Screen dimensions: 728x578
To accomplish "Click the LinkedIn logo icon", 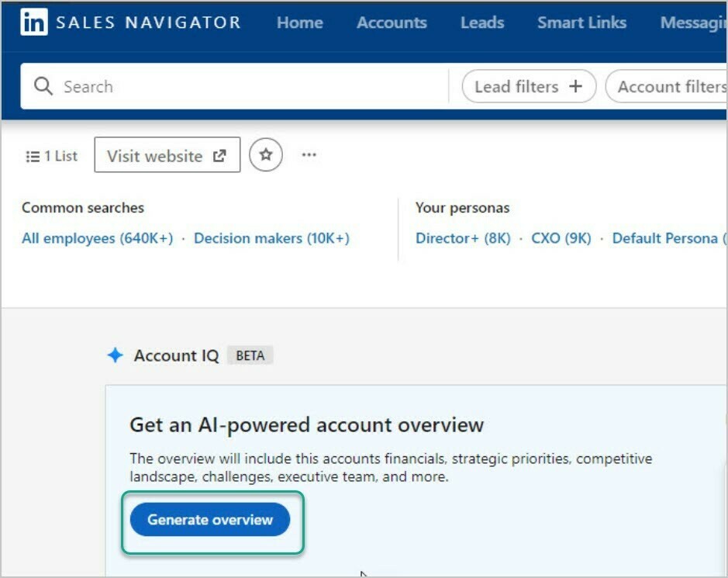I will click(34, 22).
